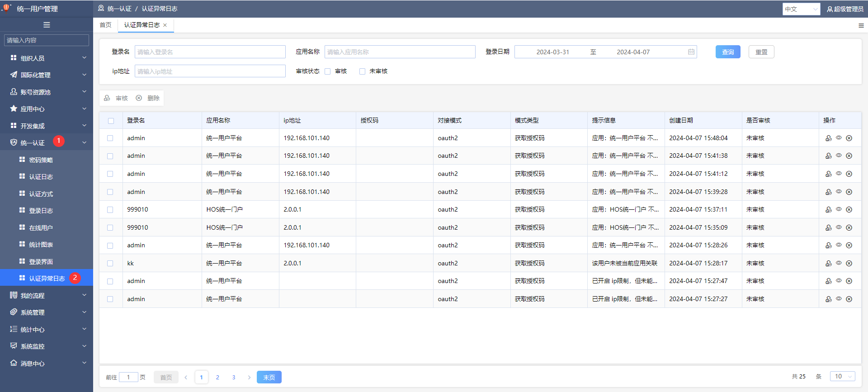Go to the next page arrow
Screen dimensions: 868x392
coord(249,377)
